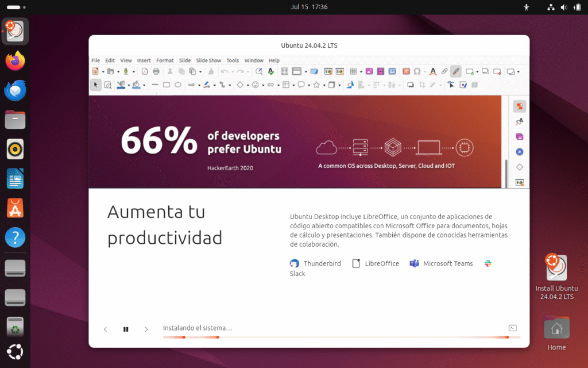This screenshot has width=588, height=368.
Task: Pick the Ellipse shape tool
Action: click(178, 85)
